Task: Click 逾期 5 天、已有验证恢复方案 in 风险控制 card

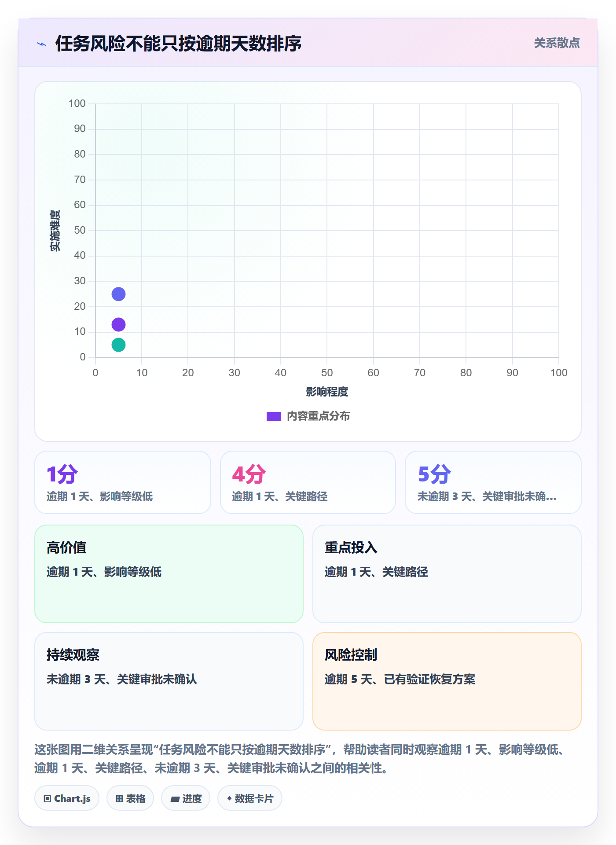Action: coord(400,679)
